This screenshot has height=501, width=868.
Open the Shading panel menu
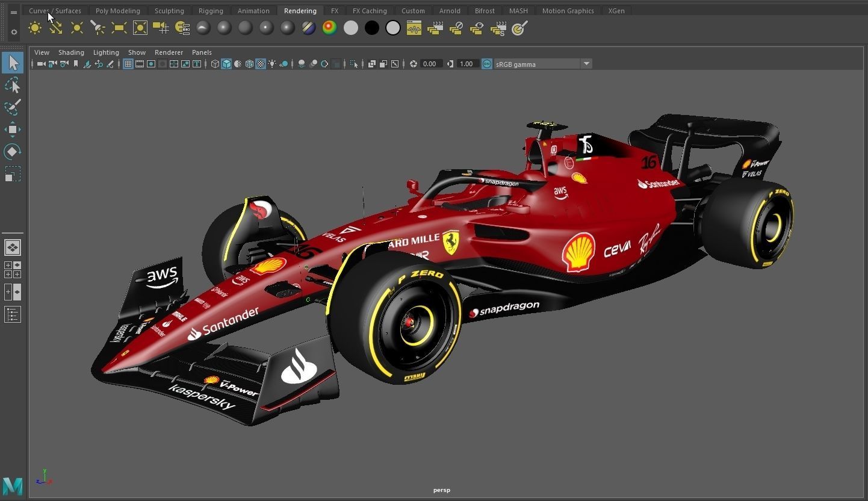(71, 52)
